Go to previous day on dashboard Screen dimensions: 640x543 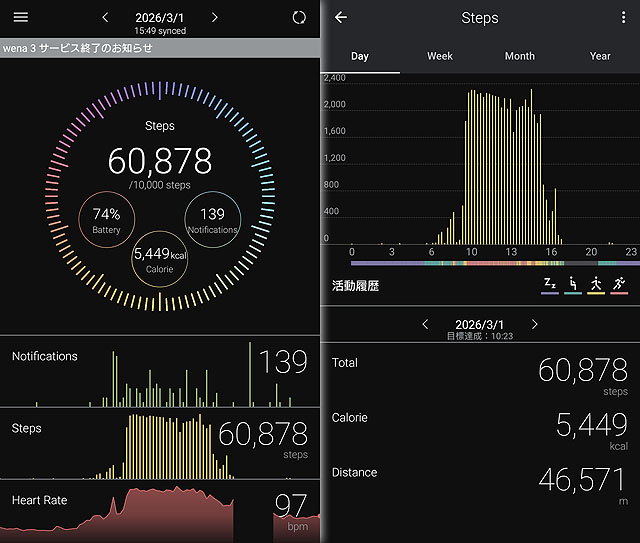(x=106, y=18)
